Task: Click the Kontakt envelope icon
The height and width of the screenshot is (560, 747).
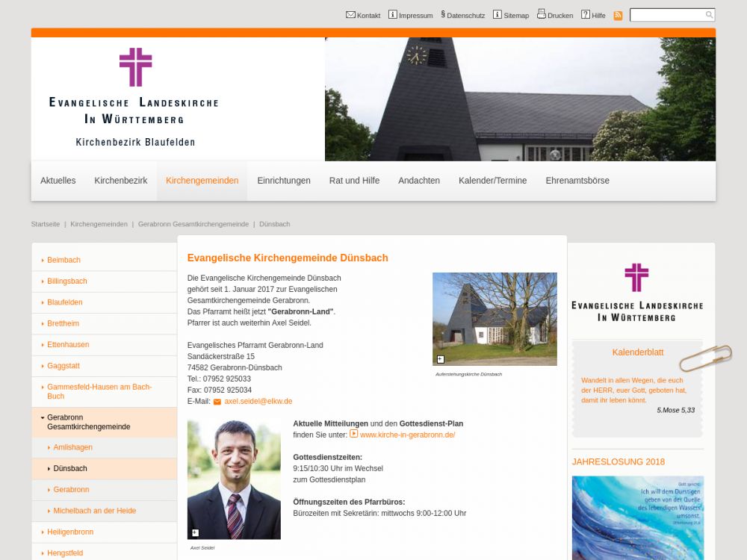Action: (350, 15)
